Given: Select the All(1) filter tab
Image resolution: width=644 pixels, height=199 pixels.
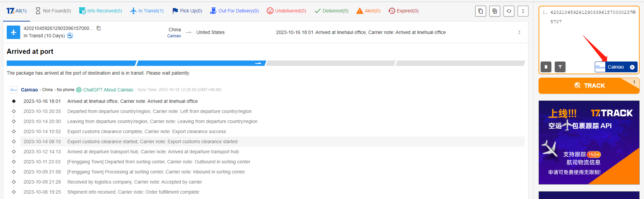Looking at the screenshot, I should [x=17, y=11].
